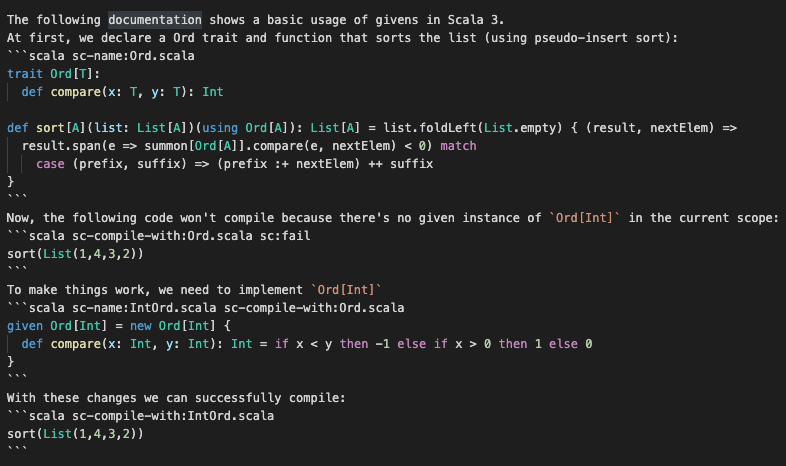Click the "trait" keyword before Ord[T]
786x466 pixels.
point(25,74)
